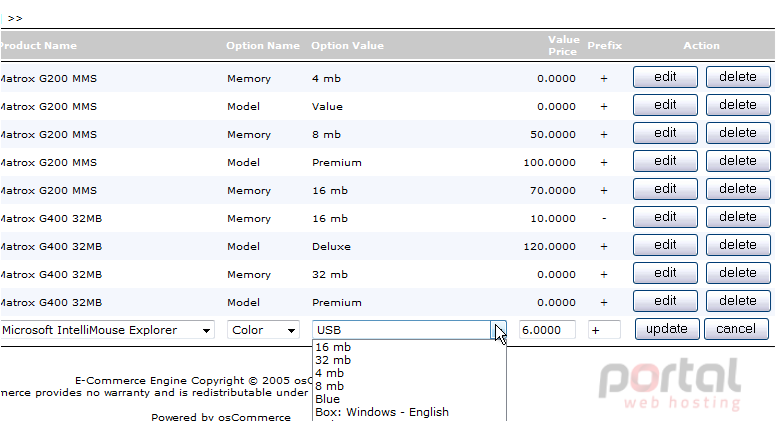
Task: Delete the Matrox G200 MMS 4 mb row
Action: point(738,77)
